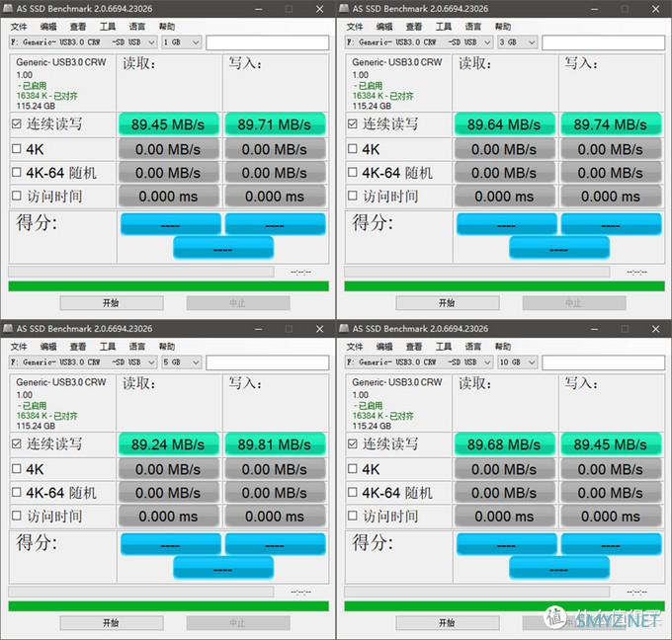Viewport: 672px width, 640px height.
Task: Open the 工具 menu in the 3 GB window
Action: point(444,27)
